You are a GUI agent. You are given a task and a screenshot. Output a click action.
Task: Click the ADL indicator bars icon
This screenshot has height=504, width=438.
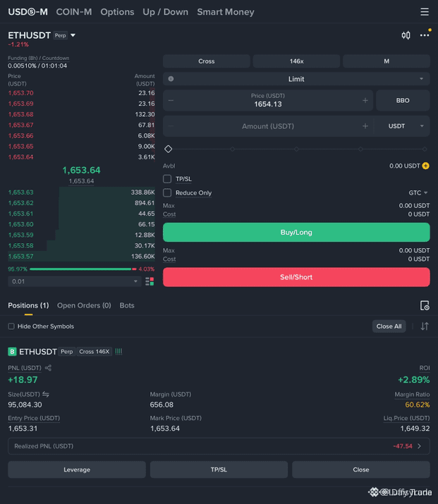118,351
